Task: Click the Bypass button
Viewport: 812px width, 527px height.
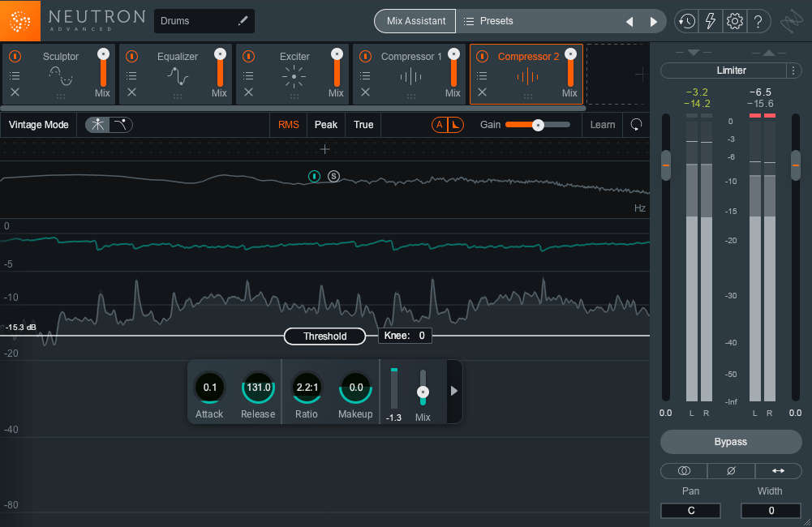Action: point(731,442)
